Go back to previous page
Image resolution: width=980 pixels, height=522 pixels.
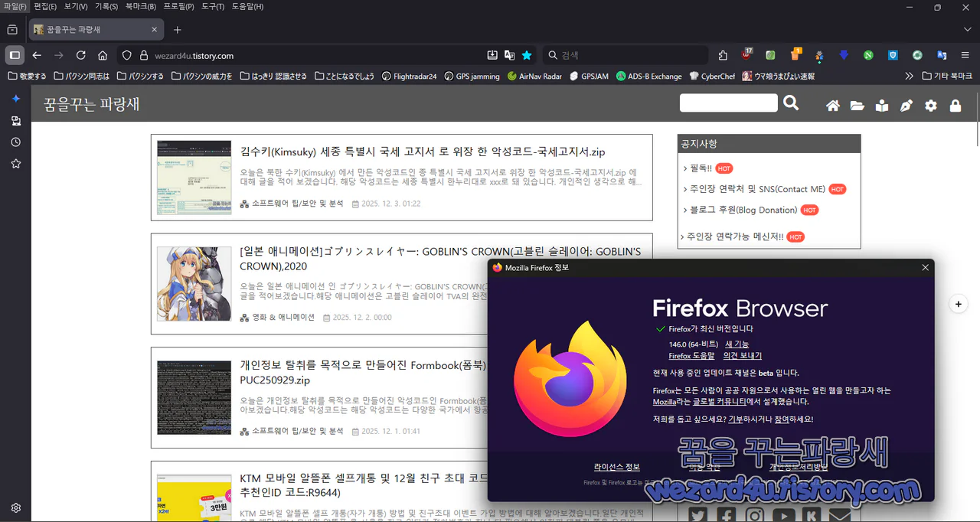click(36, 55)
